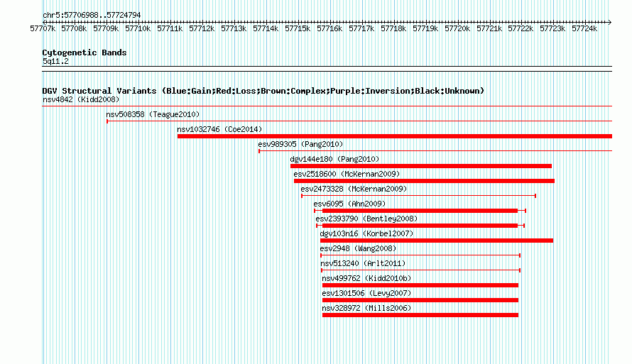Click the red bar under nsv499762
632x364 pixels.
420,285
